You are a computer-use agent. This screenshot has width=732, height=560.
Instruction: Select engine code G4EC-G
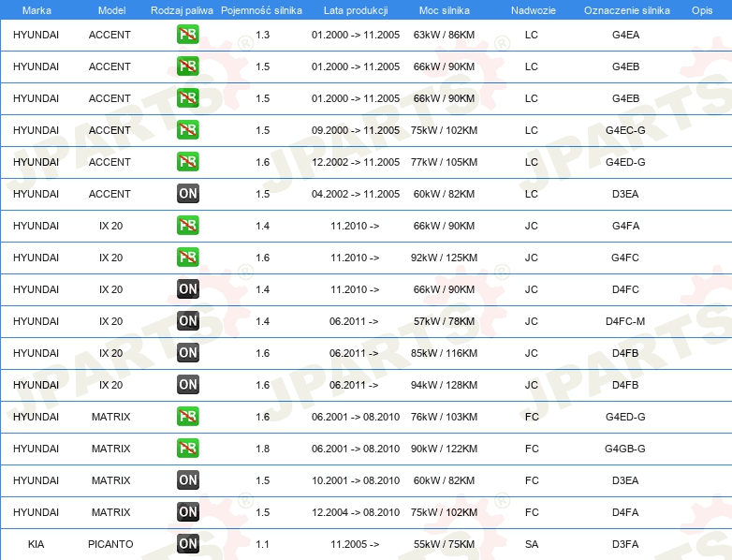click(x=625, y=130)
